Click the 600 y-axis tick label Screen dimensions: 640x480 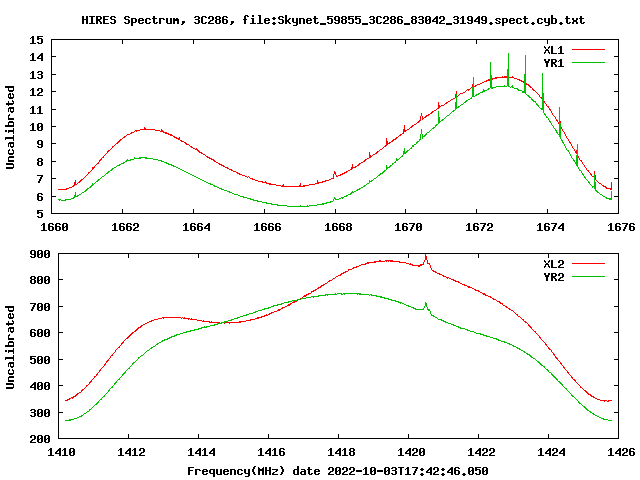point(40,333)
